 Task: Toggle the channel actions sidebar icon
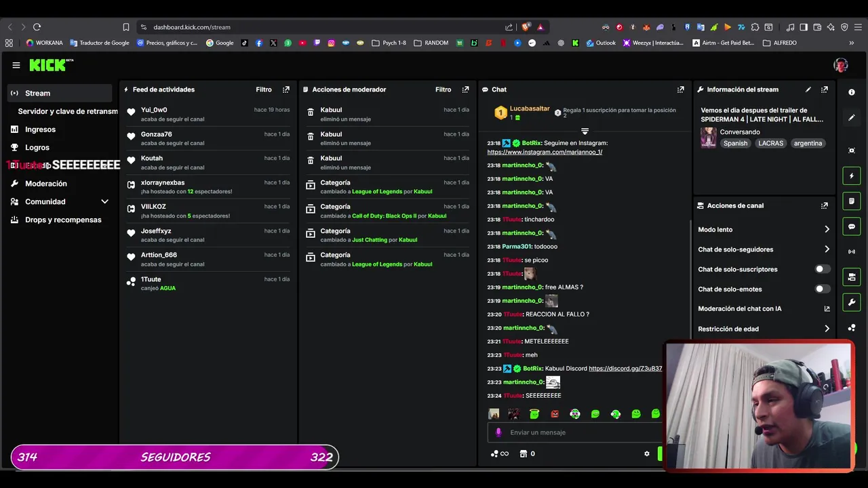[852, 277]
